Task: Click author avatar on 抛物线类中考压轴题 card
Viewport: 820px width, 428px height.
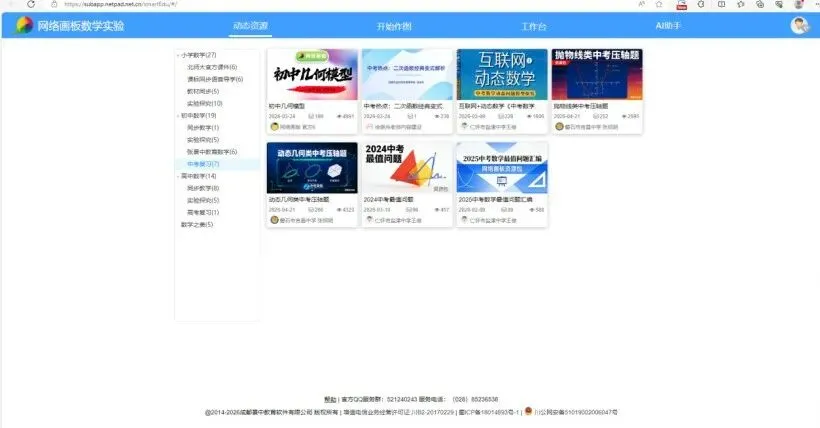Action: pyautogui.click(x=559, y=127)
